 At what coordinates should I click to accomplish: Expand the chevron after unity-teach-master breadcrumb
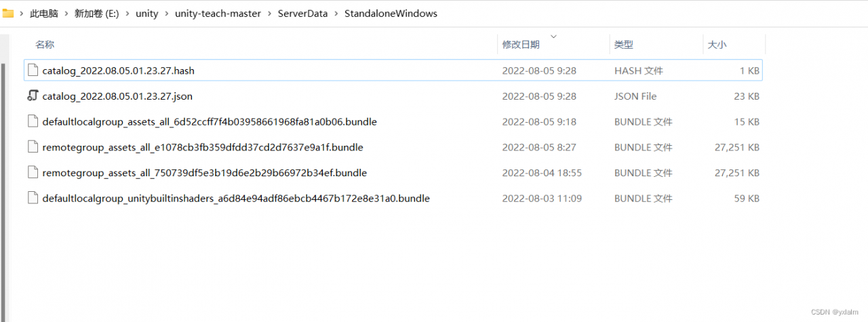(x=269, y=14)
